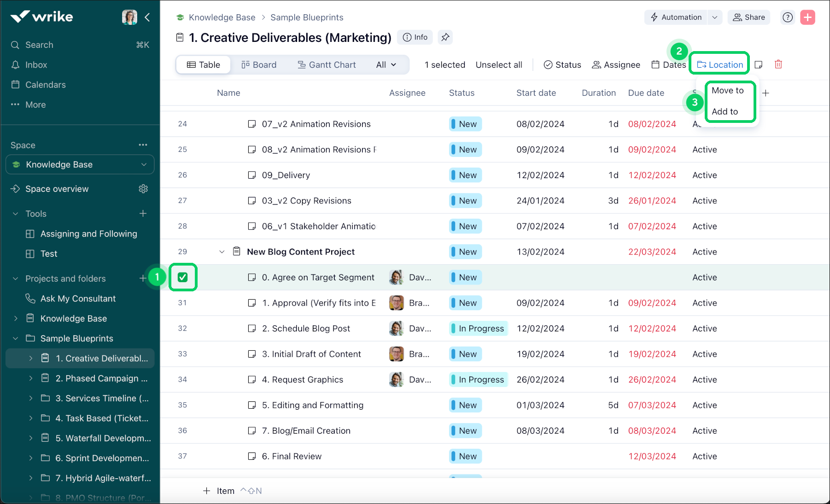
Task: Collapse the New Blog Content Project row
Action: (x=222, y=252)
